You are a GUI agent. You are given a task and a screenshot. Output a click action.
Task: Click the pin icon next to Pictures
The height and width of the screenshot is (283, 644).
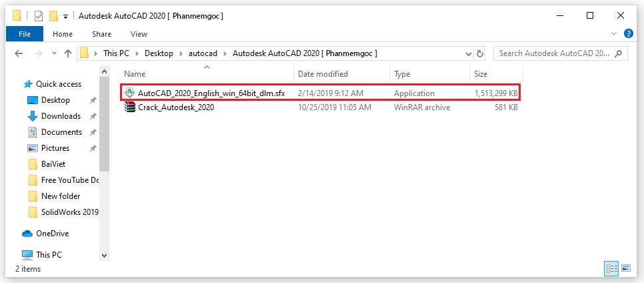(93, 148)
